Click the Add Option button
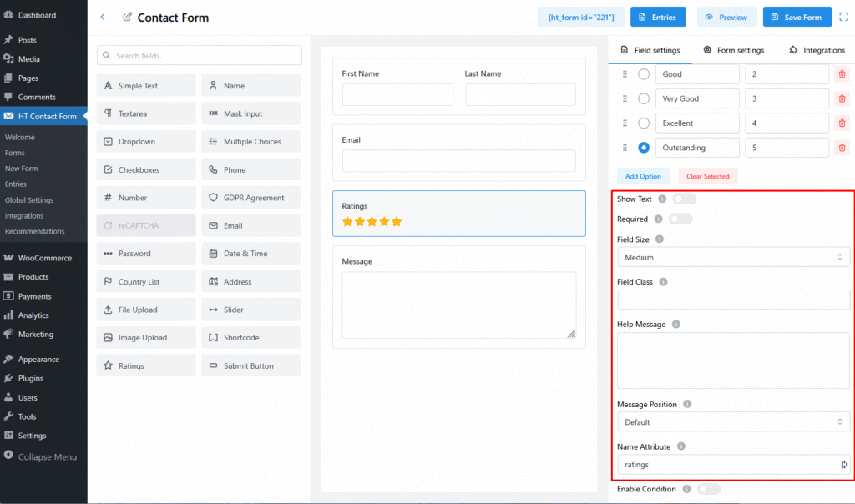The image size is (855, 504). [643, 176]
